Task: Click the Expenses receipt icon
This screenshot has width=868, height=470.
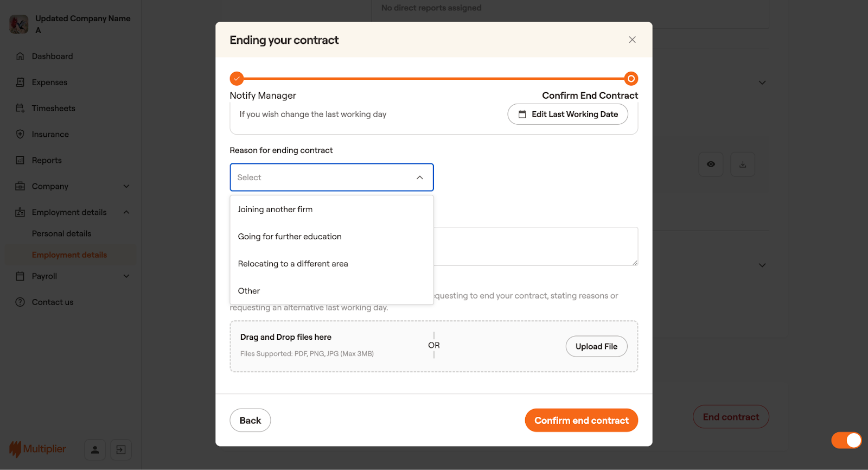Action: [x=20, y=82]
